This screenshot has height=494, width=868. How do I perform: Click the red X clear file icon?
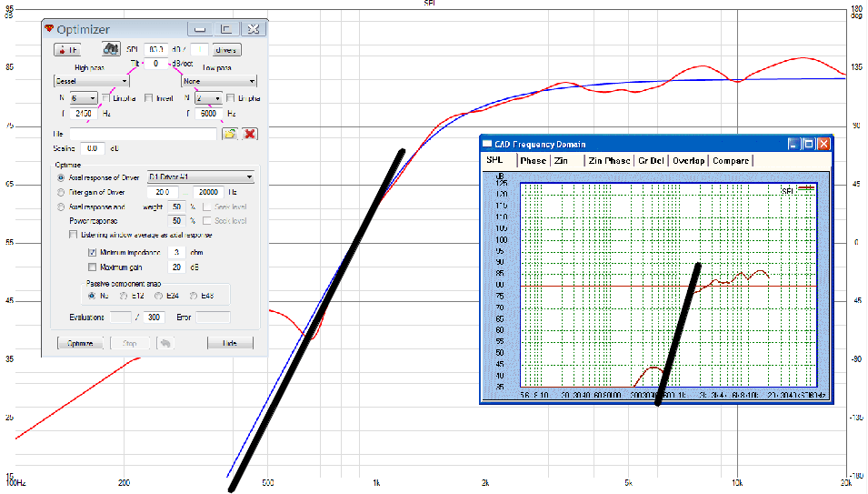[250, 134]
